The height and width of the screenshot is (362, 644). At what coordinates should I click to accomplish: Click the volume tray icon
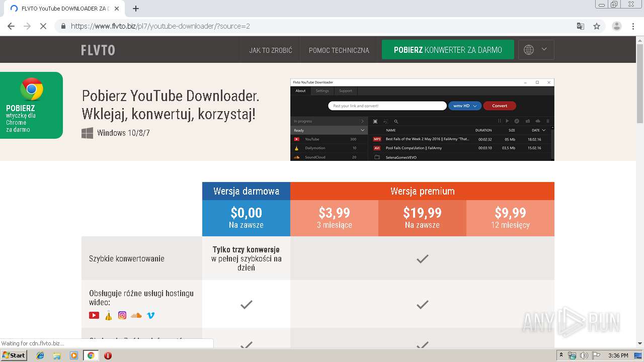pos(584,355)
